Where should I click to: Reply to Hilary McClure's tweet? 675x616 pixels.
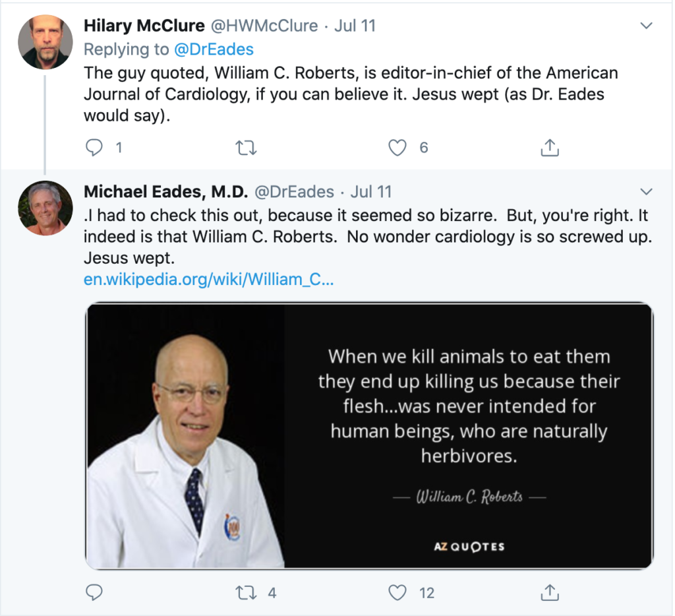95,148
